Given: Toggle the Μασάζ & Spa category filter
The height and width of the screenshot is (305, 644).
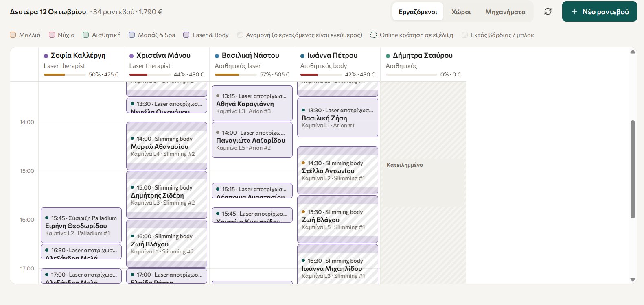Looking at the screenshot, I should [x=152, y=35].
